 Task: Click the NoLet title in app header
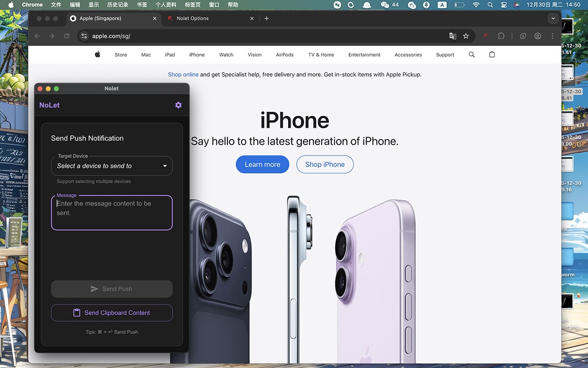tap(50, 105)
